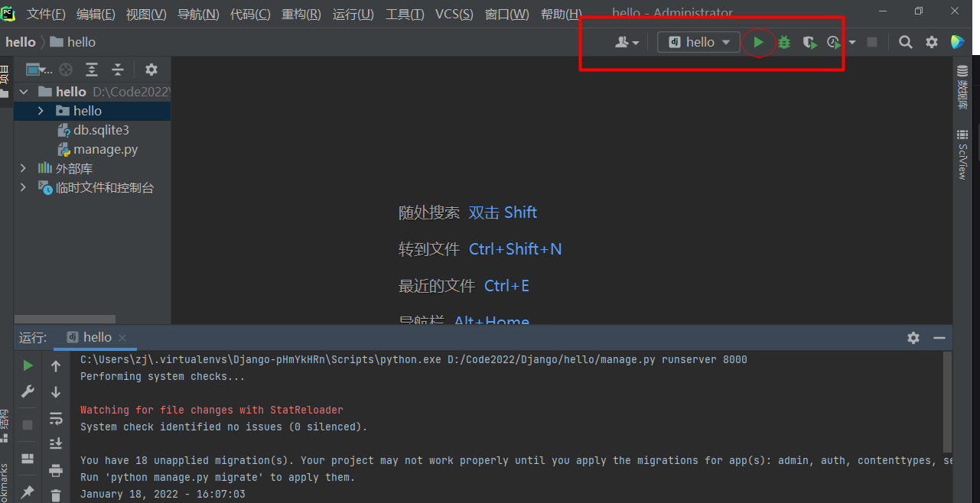The width and height of the screenshot is (980, 503).
Task: Pin the hello run tab
Action: [x=28, y=492]
